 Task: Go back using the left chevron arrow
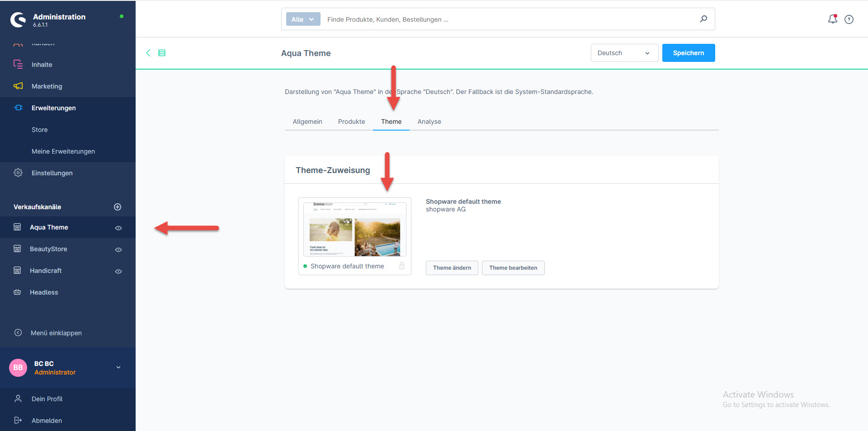coord(148,53)
